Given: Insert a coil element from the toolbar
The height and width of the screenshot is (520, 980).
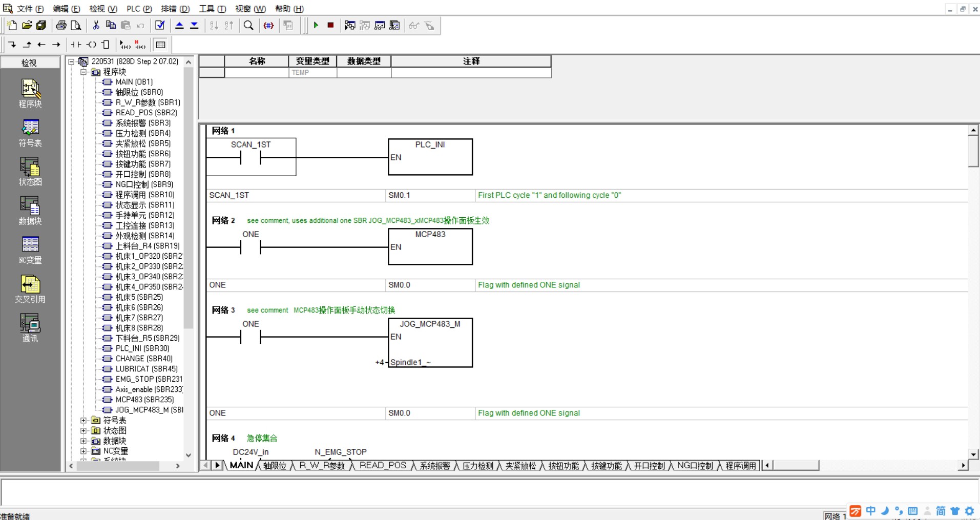Looking at the screenshot, I should coord(91,45).
